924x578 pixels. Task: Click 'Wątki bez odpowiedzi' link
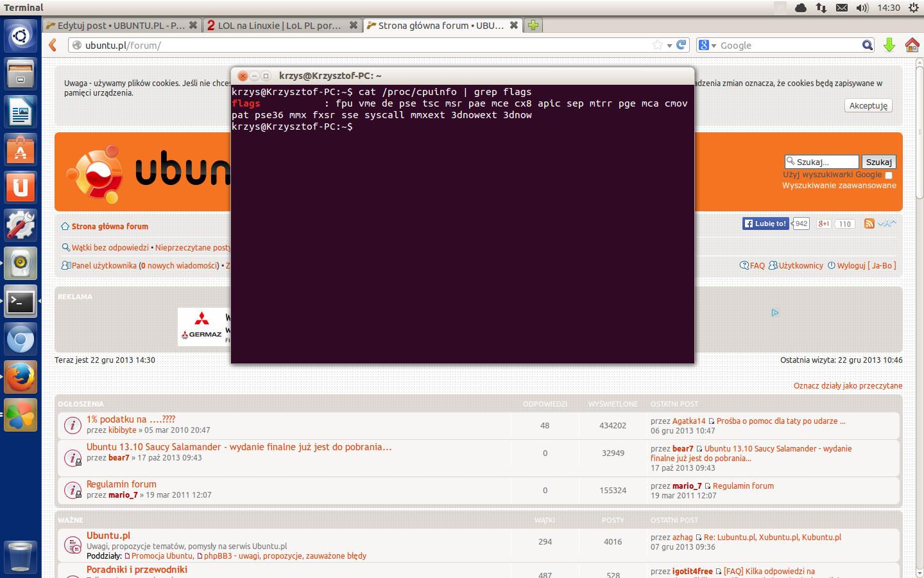[110, 247]
